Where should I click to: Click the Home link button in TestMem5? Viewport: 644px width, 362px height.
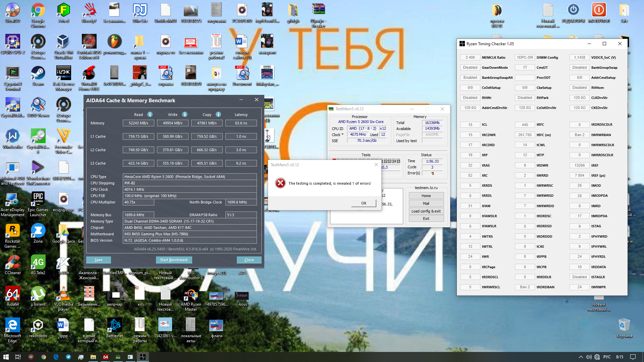tap(426, 196)
